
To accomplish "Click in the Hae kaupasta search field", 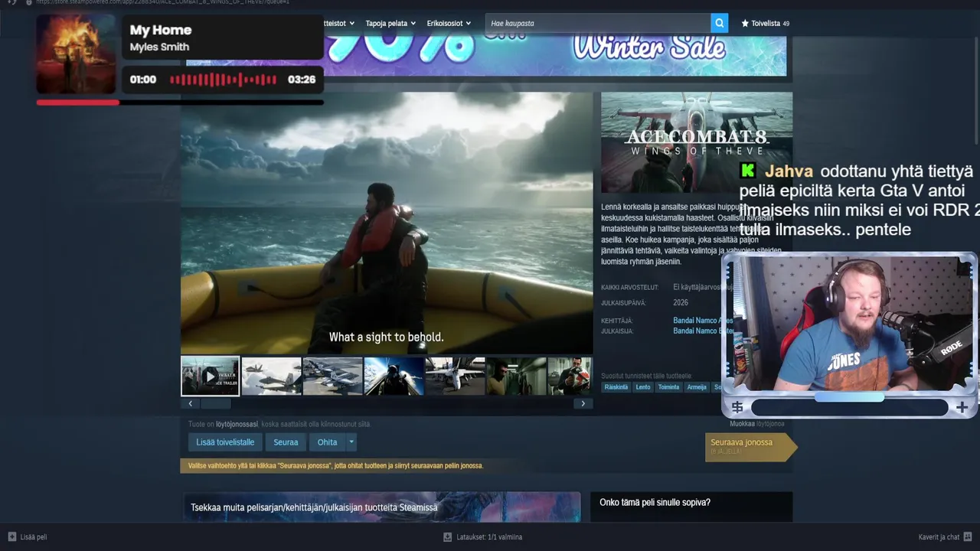I will click(x=599, y=23).
